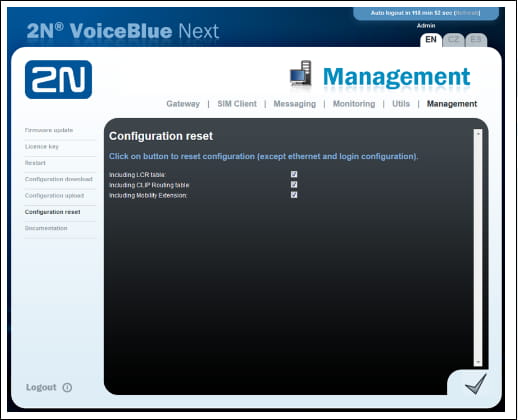Open the Messaging menu
The height and width of the screenshot is (420, 518).
[x=295, y=104]
